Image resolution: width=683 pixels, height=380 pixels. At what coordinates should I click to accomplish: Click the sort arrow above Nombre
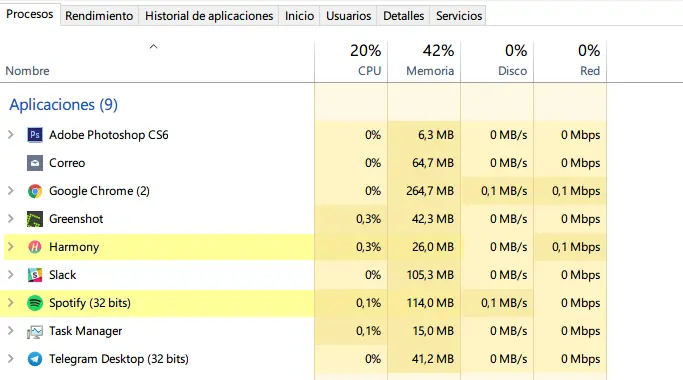(153, 46)
